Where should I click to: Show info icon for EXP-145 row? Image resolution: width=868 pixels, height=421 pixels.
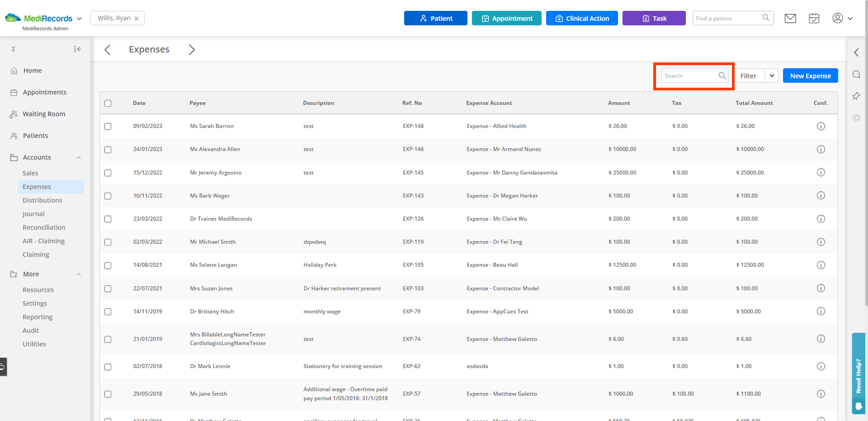pyautogui.click(x=821, y=172)
